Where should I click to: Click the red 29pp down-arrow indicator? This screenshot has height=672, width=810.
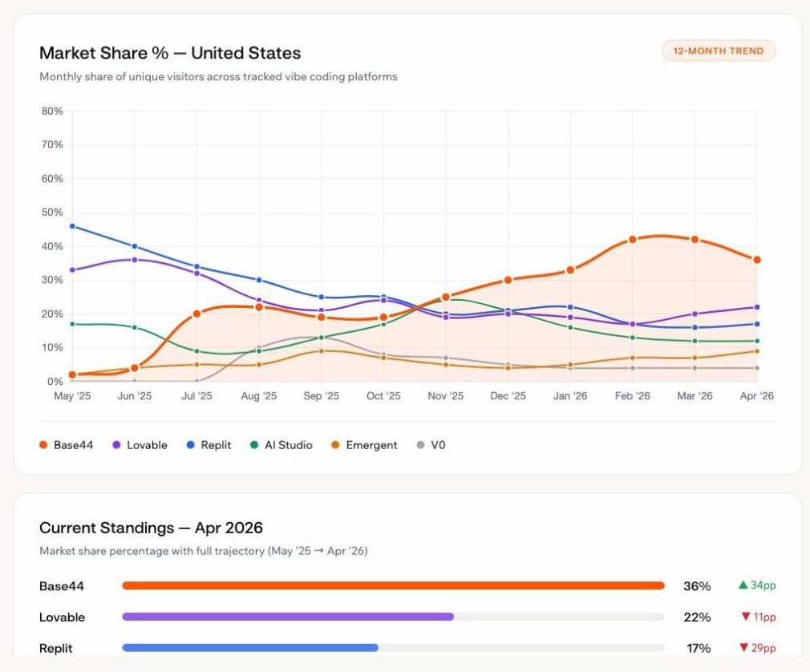pos(757,648)
